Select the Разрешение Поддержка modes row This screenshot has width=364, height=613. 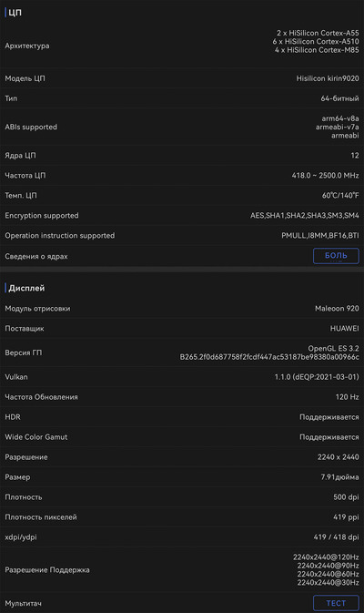pos(182,569)
